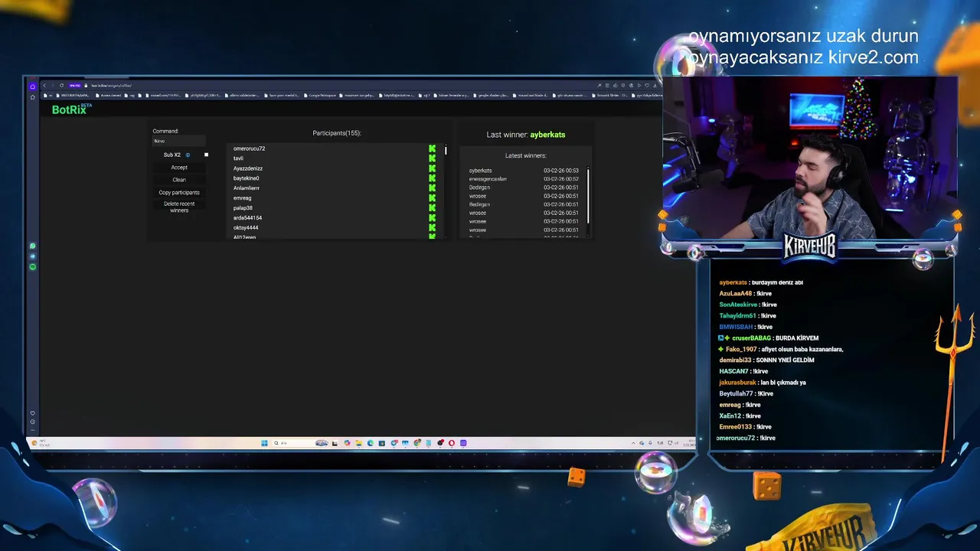Image resolution: width=980 pixels, height=551 pixels.
Task: Click last winner name ayberkats in green
Action: (547, 135)
